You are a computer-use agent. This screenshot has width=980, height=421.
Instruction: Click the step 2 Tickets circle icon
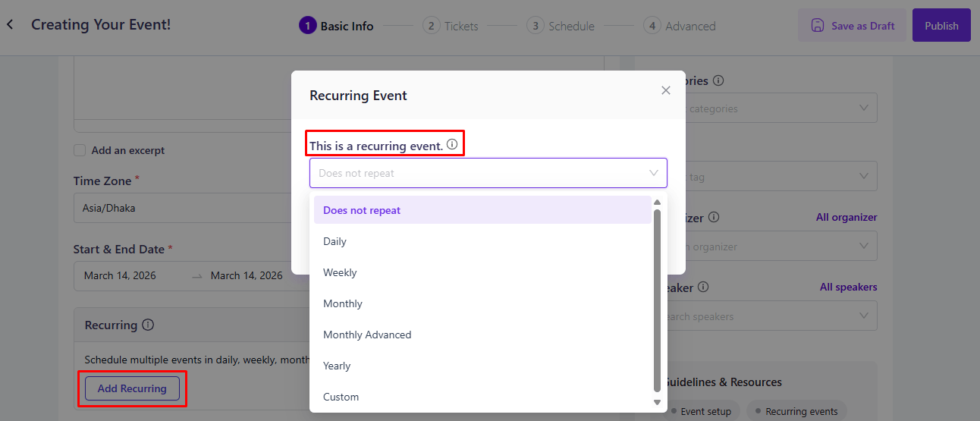[432, 26]
